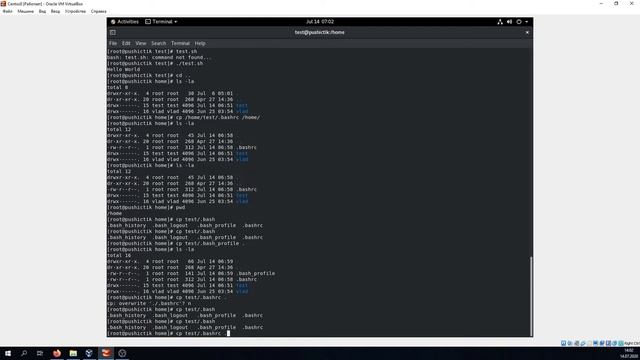Click the last round taskbar app icon
The width and height of the screenshot is (640, 360).
(122, 353)
